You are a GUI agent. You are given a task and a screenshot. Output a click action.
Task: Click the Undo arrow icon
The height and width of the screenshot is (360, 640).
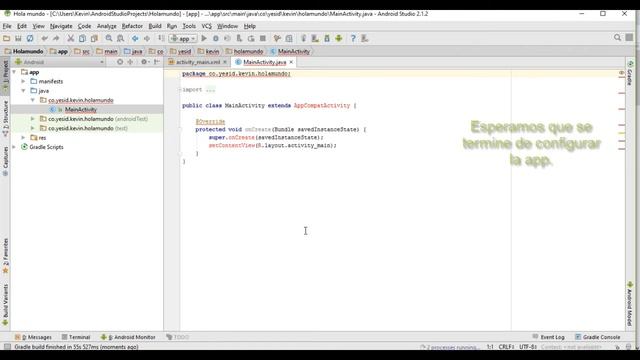(44, 38)
